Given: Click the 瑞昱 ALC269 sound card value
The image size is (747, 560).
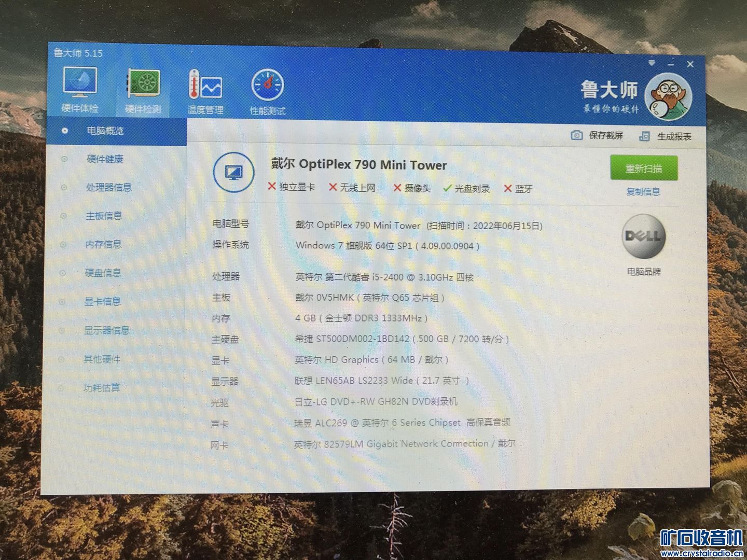Looking at the screenshot, I should coord(402,423).
